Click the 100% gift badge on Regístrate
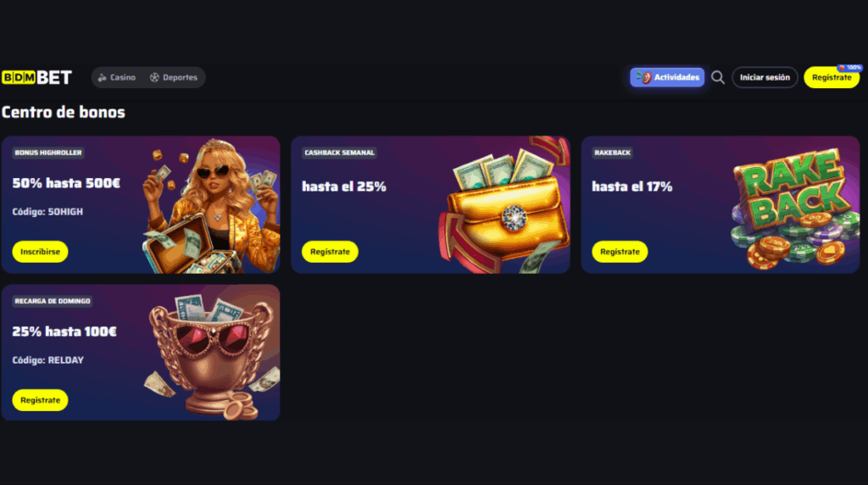Image resolution: width=868 pixels, height=485 pixels. (x=849, y=68)
